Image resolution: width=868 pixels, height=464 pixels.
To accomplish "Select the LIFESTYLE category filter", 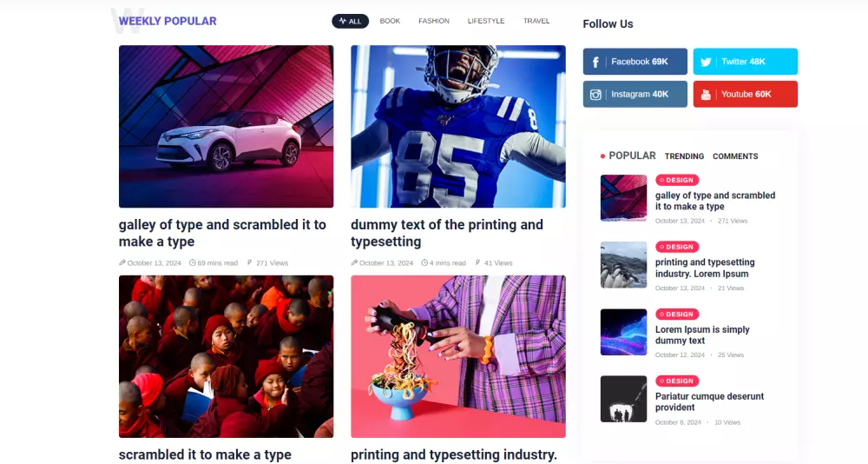I will (x=486, y=21).
